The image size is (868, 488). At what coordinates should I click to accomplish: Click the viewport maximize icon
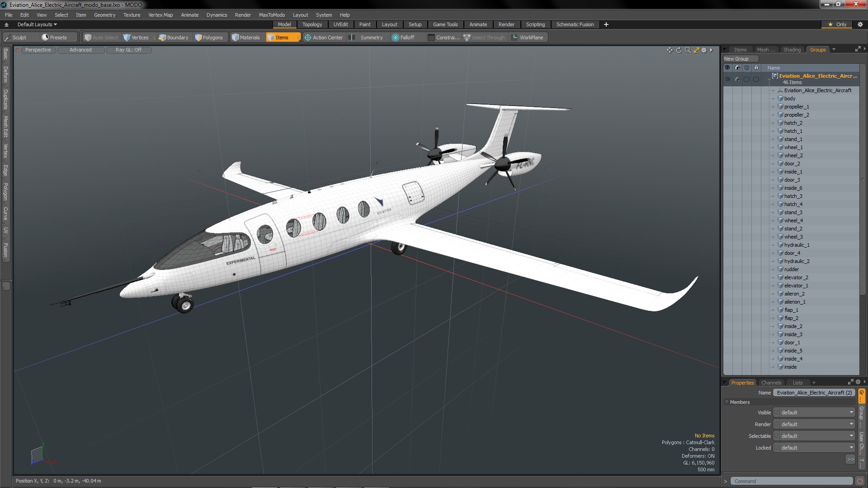coord(696,50)
